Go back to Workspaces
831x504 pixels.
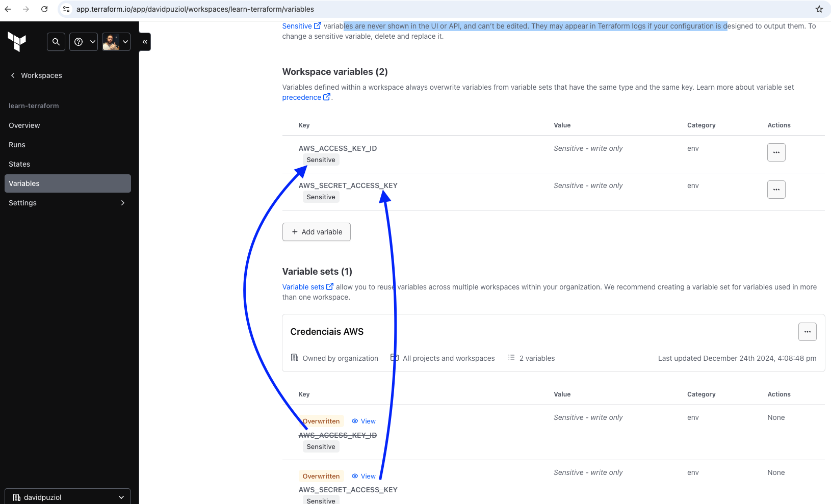pos(36,75)
